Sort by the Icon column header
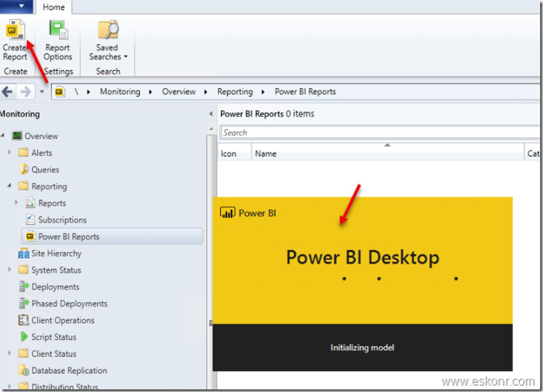Image resolution: width=543 pixels, height=392 pixels. [235, 153]
